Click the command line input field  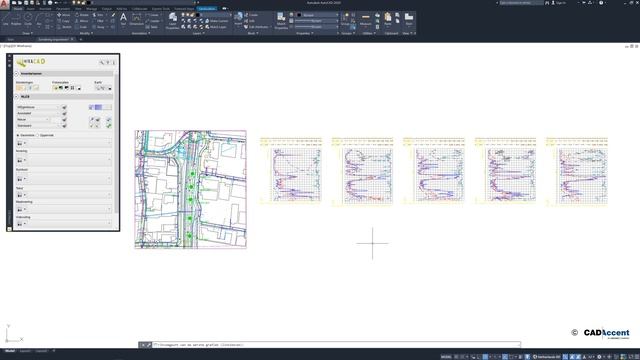(336, 345)
